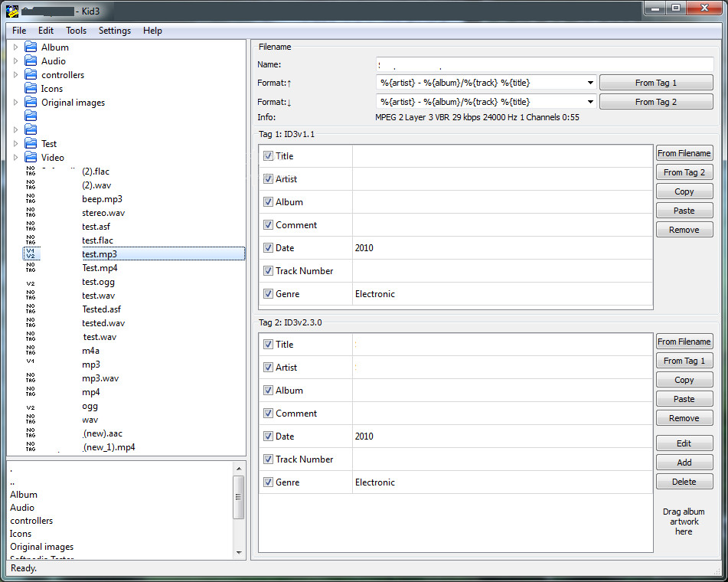Expand the Audio folder in the file tree

[x=15, y=60]
